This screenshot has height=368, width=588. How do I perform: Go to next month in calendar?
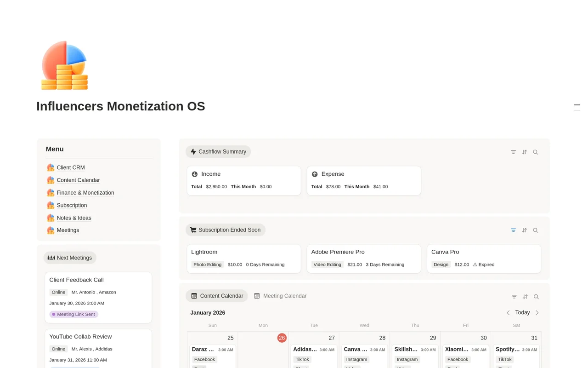pyautogui.click(x=537, y=313)
